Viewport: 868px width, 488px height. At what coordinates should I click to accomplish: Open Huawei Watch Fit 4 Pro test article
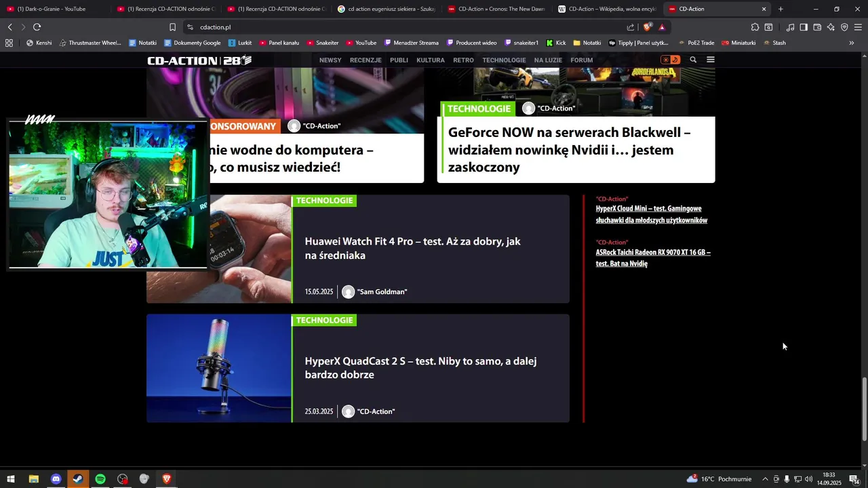412,248
